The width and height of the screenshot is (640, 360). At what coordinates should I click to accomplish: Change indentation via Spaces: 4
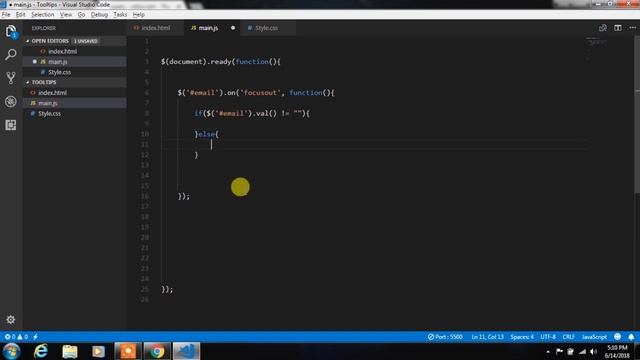click(522, 337)
